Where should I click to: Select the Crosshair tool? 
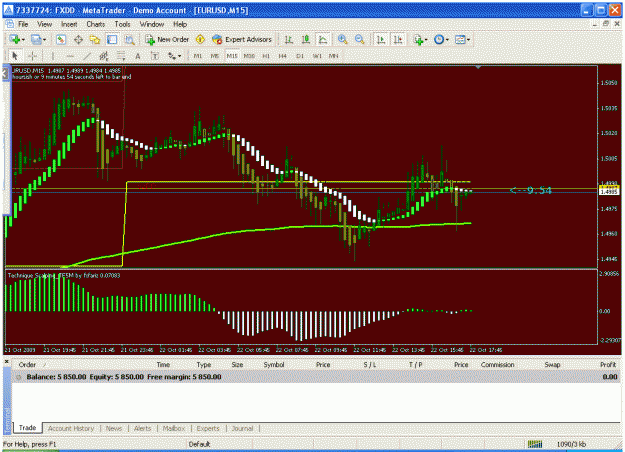[33, 56]
